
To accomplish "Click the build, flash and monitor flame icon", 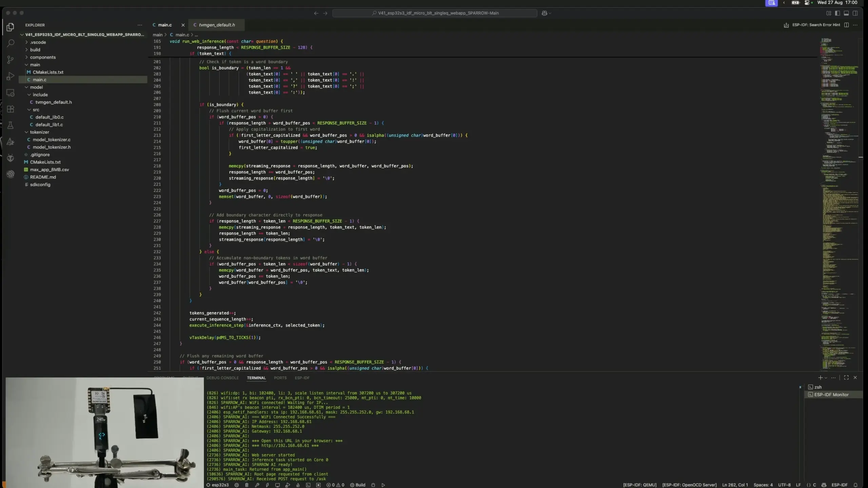I will pos(298,485).
